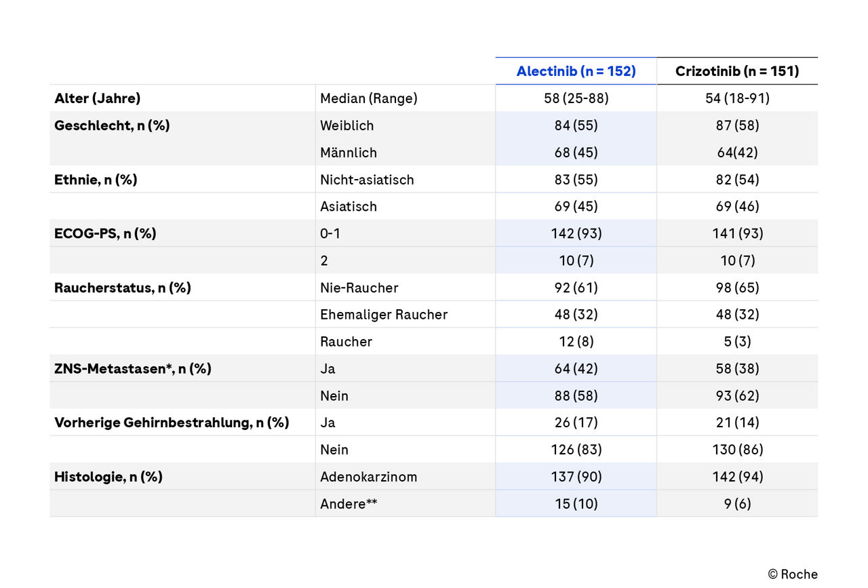Select the 'Alter (Jahre)' row label

click(97, 98)
